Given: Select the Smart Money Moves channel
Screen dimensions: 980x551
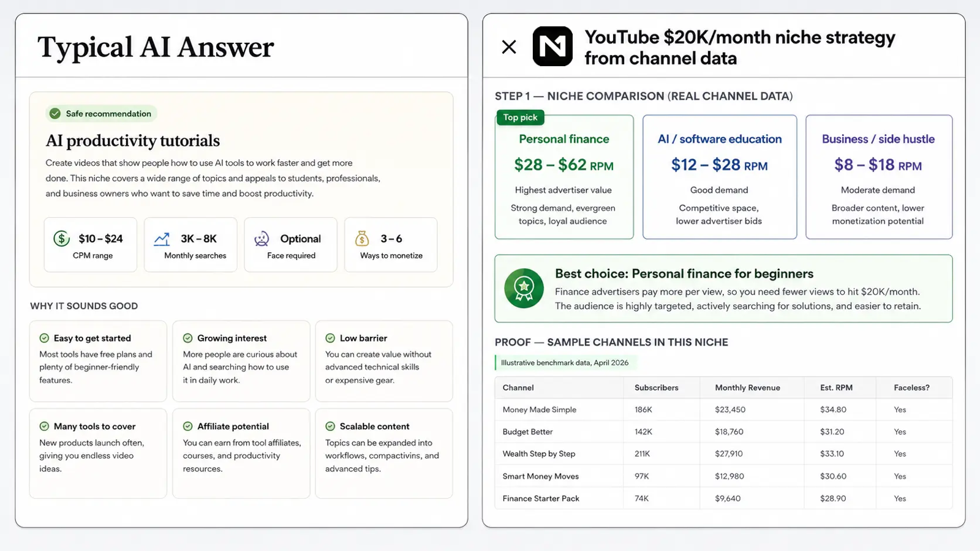Looking at the screenshot, I should pyautogui.click(x=541, y=476).
